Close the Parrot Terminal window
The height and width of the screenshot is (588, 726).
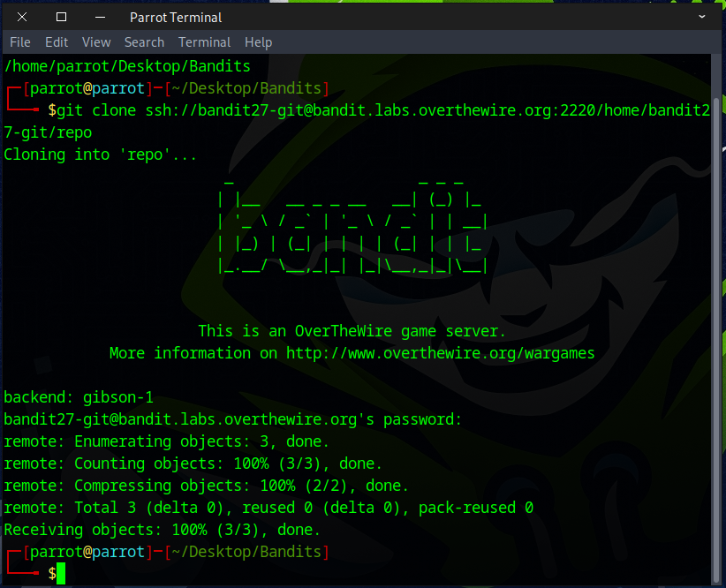(22, 17)
